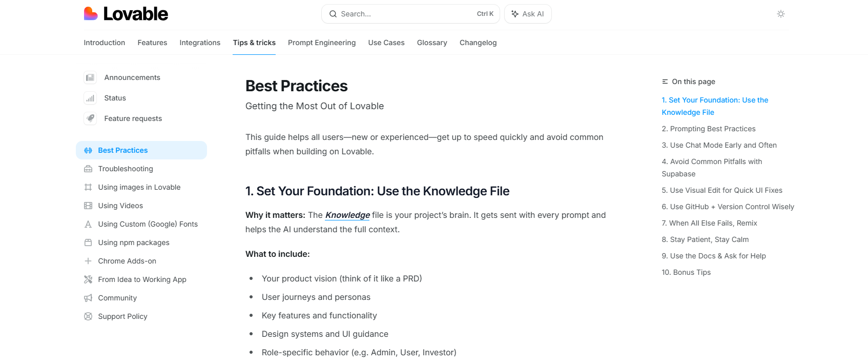Click the Troubleshooting toolbox icon
868x364 pixels.
[x=88, y=169]
